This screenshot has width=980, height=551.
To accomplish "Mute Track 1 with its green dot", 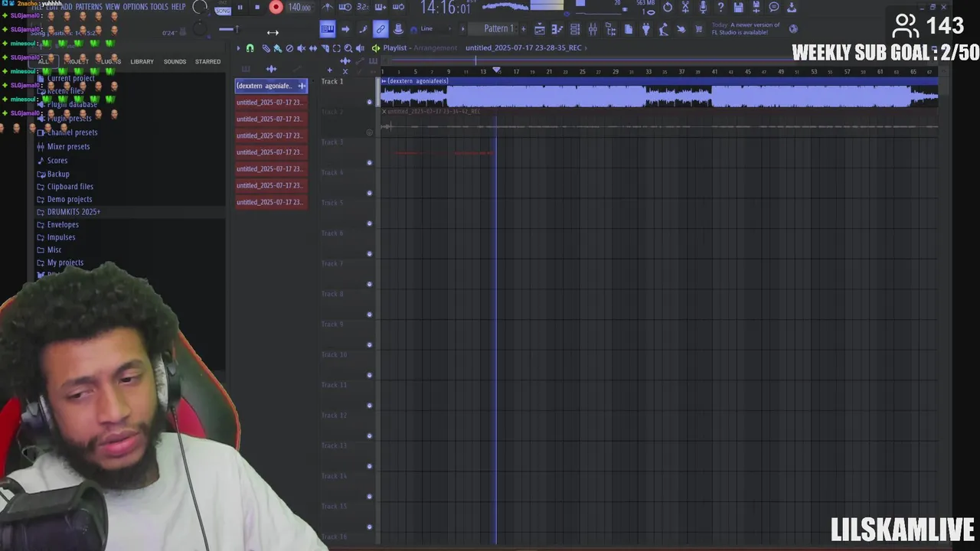I will pos(369,102).
